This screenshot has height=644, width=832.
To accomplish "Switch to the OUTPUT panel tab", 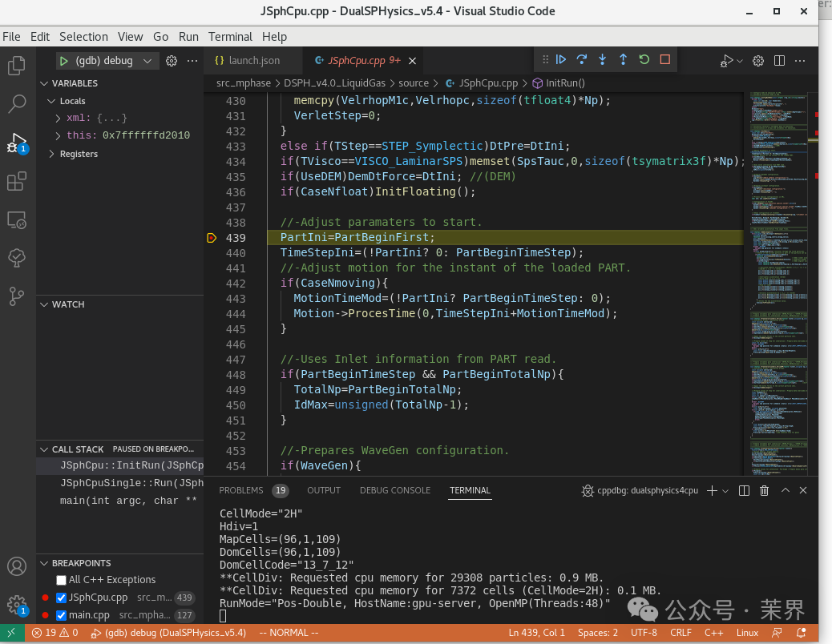I will (x=324, y=491).
